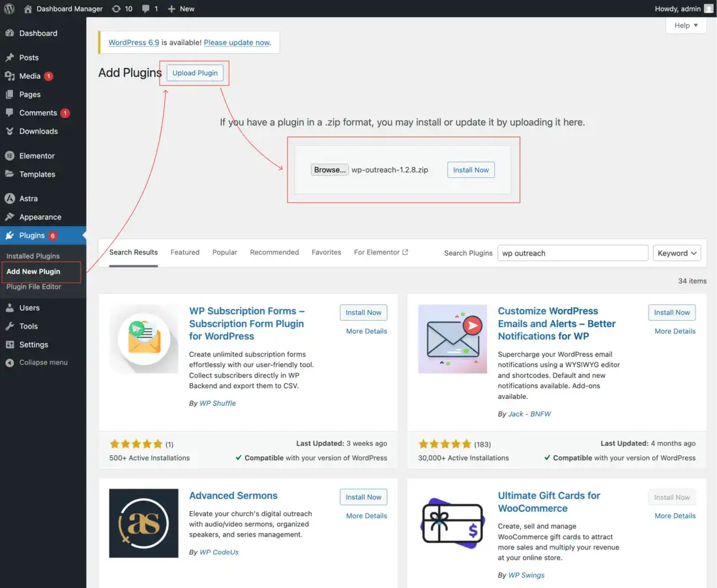Image resolution: width=717 pixels, height=588 pixels.
Task: Open the WordPress logo menu
Action: coord(8,8)
